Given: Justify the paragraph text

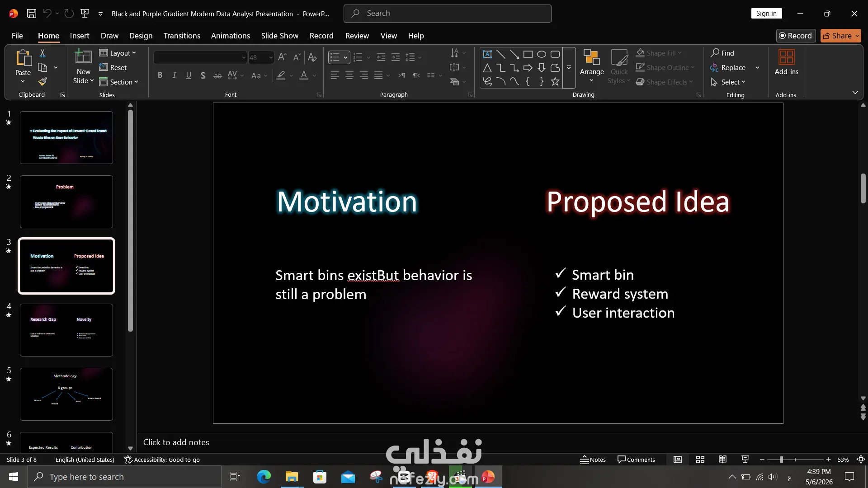Looking at the screenshot, I should point(378,75).
